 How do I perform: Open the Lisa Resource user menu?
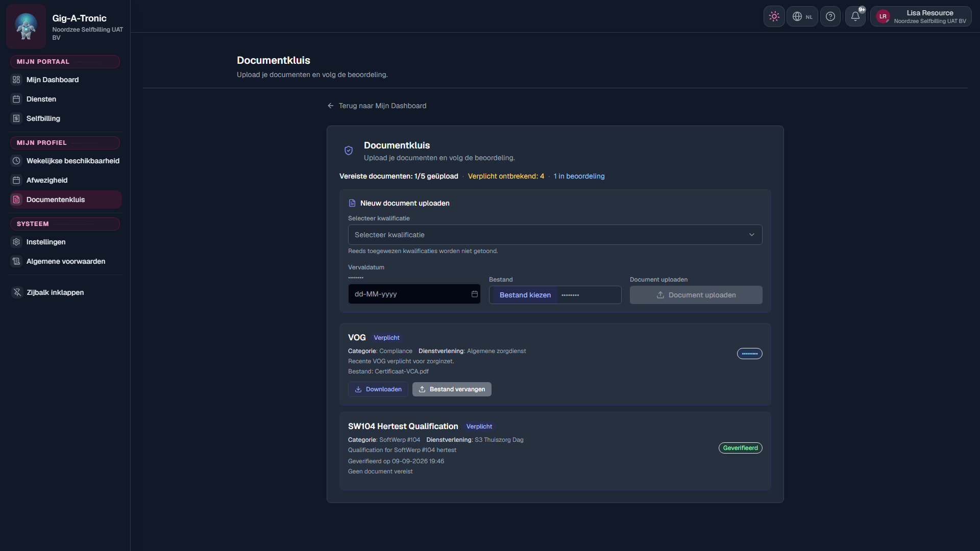[921, 16]
